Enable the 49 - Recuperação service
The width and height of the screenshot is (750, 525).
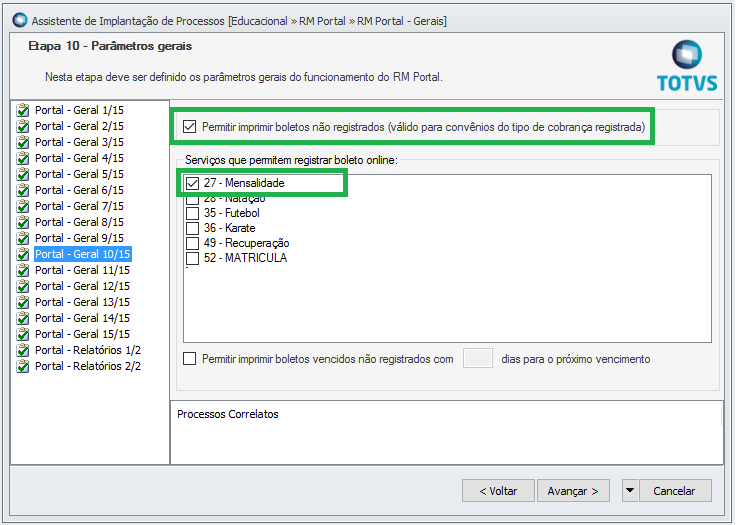pyautogui.click(x=192, y=243)
